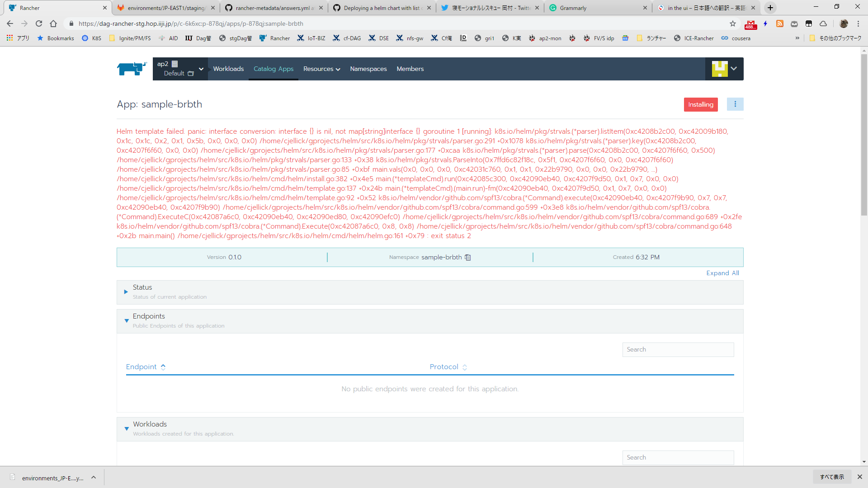Viewport: 868px width, 488px height.
Task: Click the Installing progress indicator button
Action: click(700, 104)
